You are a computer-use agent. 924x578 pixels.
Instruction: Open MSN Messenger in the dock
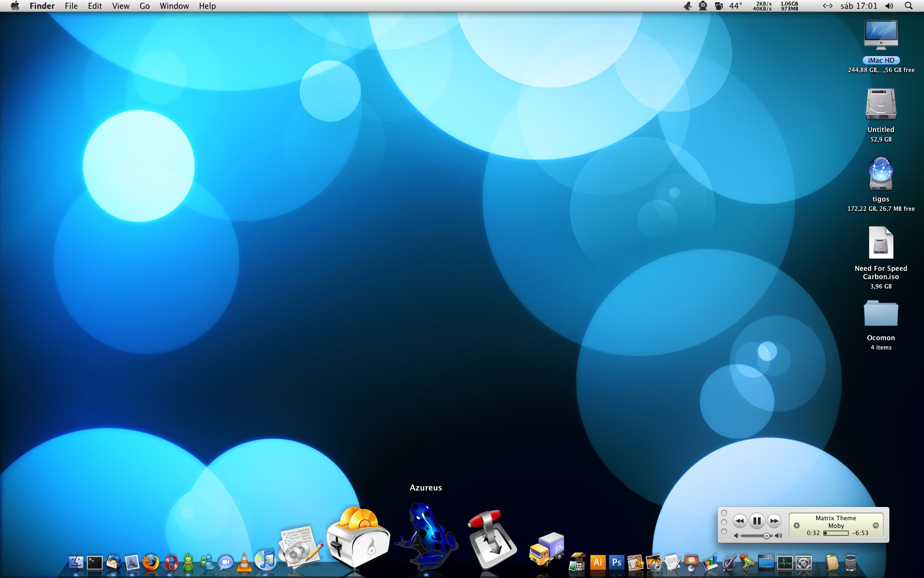pyautogui.click(x=207, y=563)
